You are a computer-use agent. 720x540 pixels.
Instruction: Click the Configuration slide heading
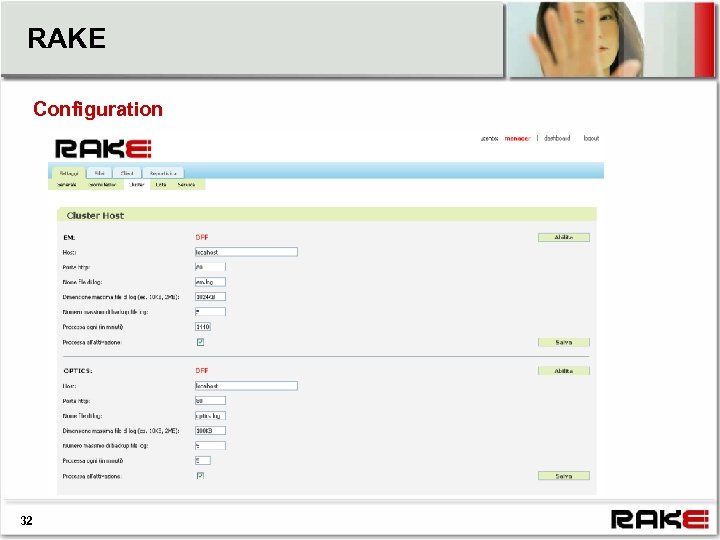click(x=98, y=109)
